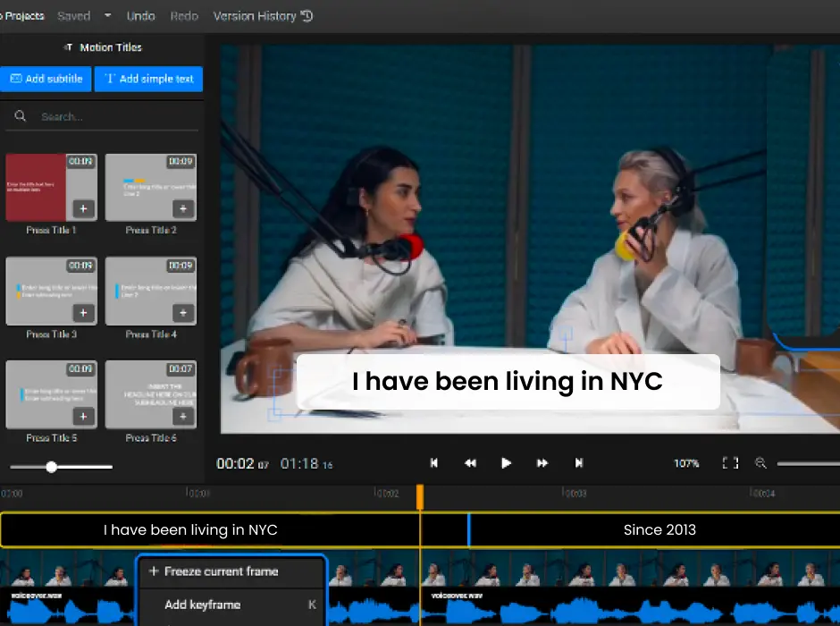Jump to the end of the video
This screenshot has height=626, width=840.
[x=578, y=463]
